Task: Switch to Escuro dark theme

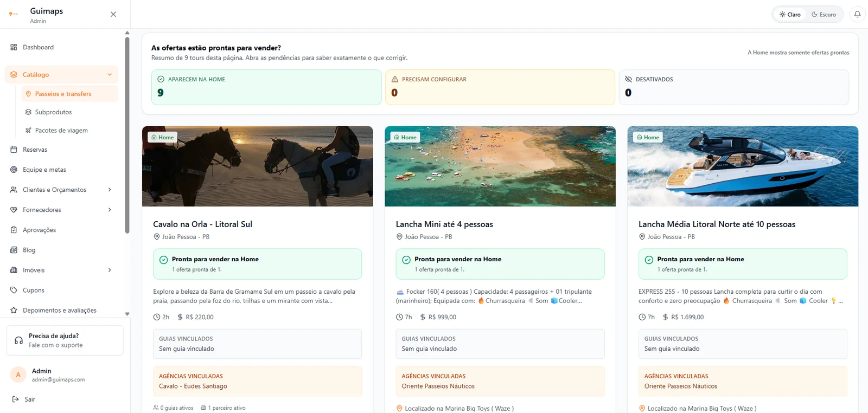Action: point(824,15)
